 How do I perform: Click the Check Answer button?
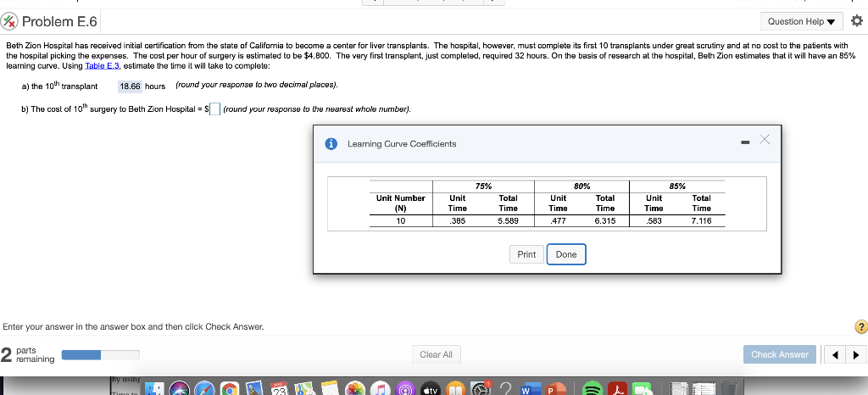780,354
